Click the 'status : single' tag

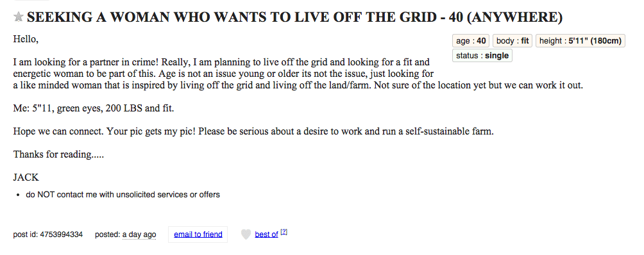tap(482, 56)
